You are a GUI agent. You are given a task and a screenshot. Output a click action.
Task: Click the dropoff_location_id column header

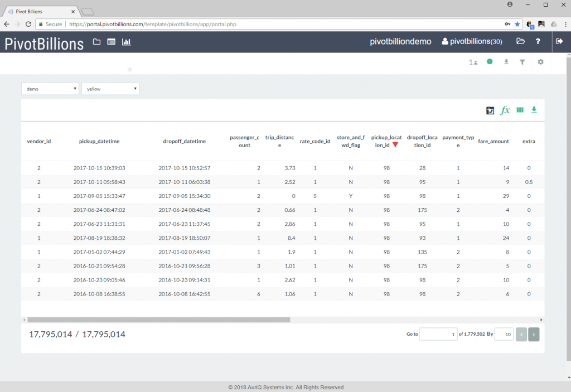click(423, 141)
